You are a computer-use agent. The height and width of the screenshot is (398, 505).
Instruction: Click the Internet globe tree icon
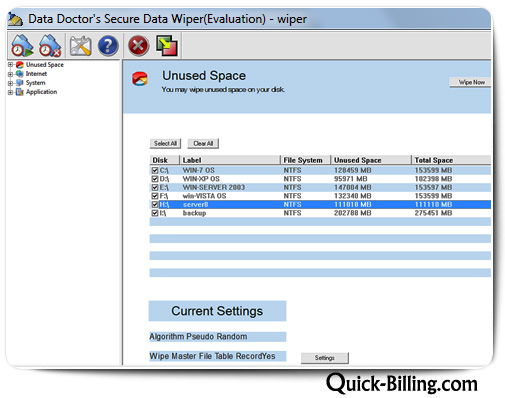[20, 74]
